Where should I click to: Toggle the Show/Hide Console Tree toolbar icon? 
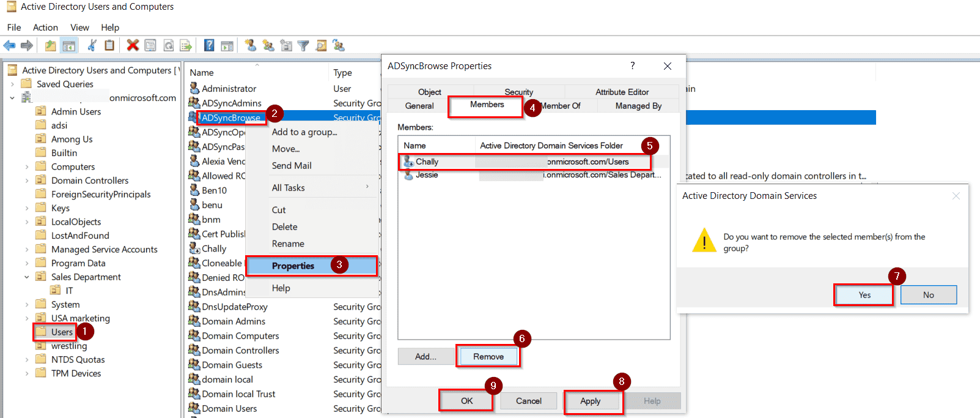tap(69, 45)
